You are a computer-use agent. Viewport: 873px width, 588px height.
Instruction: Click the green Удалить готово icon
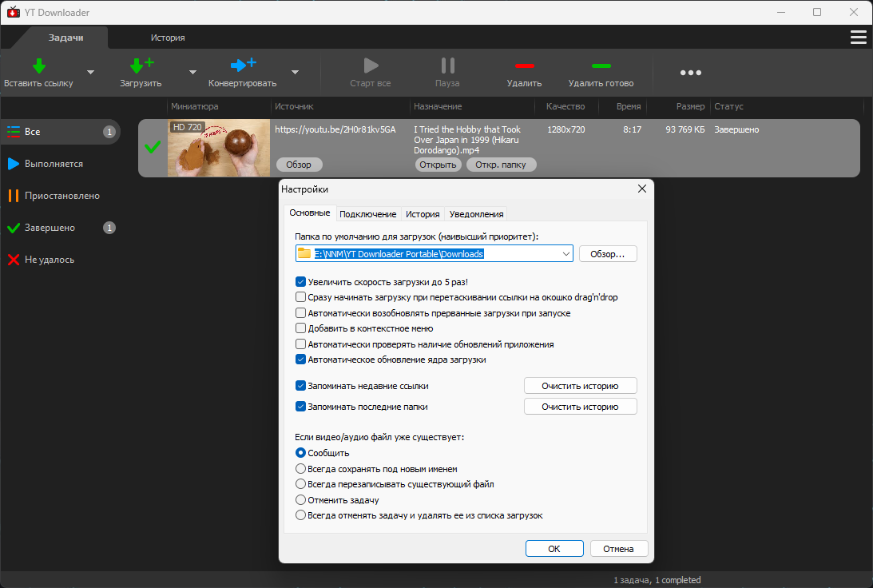601,66
